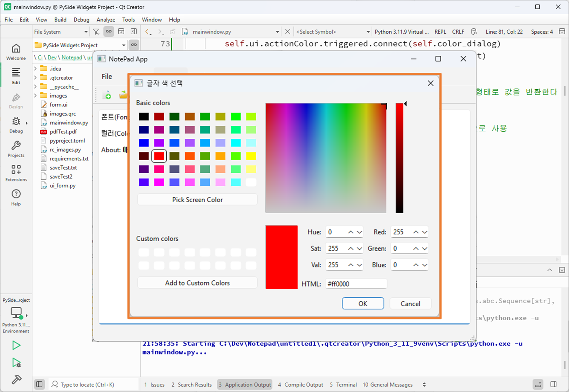Toggle the right sidebar visibility
Viewport: 569px width, 392px height.
554,384
